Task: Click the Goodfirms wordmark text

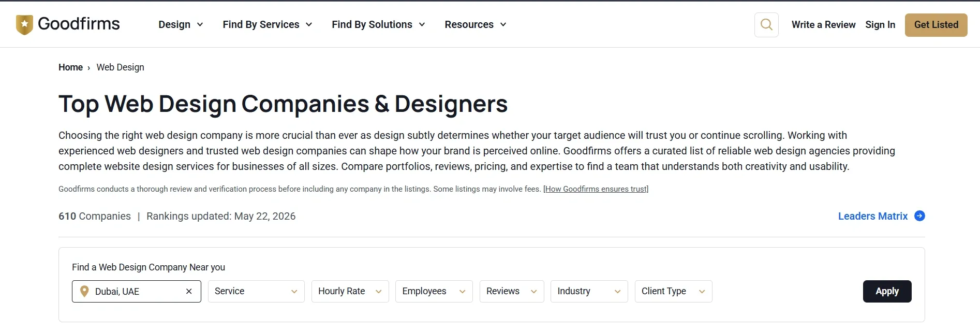Action: pos(79,24)
